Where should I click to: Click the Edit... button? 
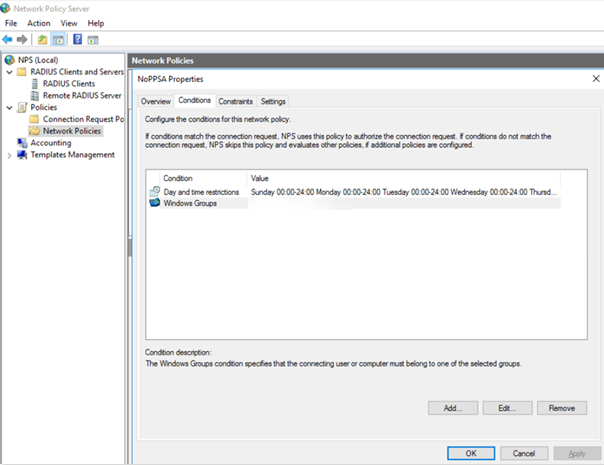[507, 408]
